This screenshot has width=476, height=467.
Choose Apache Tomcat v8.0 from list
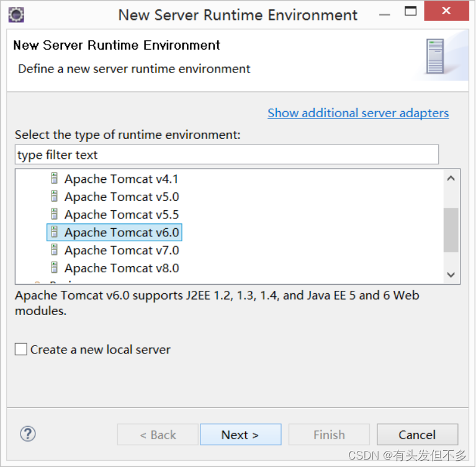[x=122, y=269]
